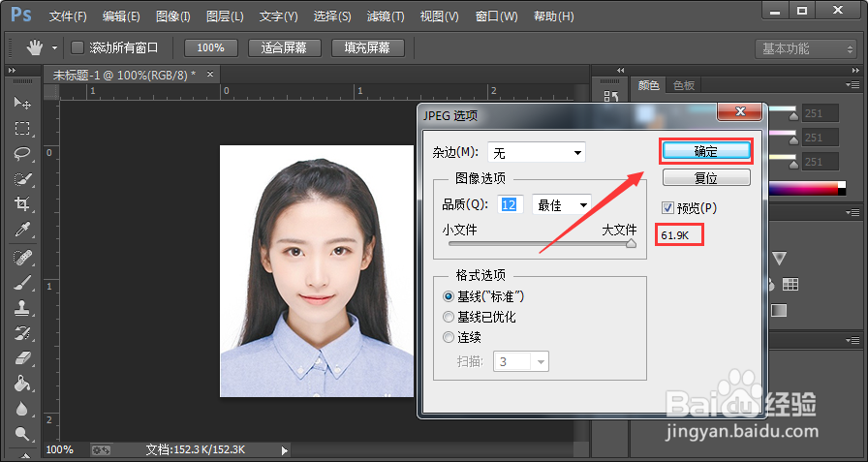This screenshot has width=868, height=462.
Task: Select the Spot Healing Brush tool
Action: coord(22,258)
